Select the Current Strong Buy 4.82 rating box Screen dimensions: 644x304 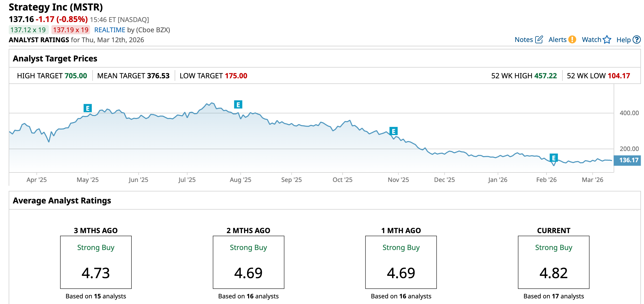coord(553,262)
